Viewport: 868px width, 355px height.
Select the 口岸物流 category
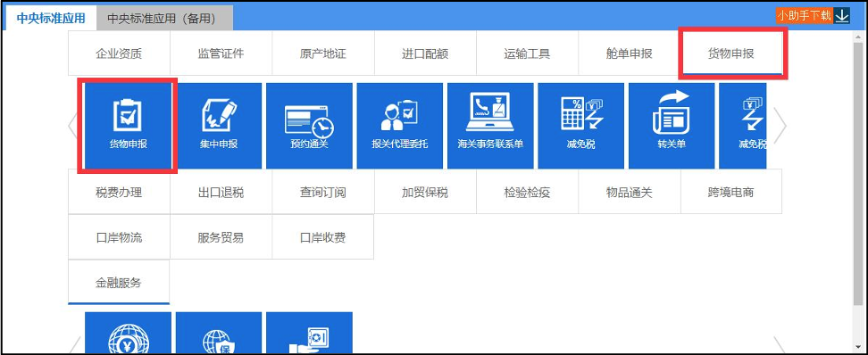(x=119, y=237)
